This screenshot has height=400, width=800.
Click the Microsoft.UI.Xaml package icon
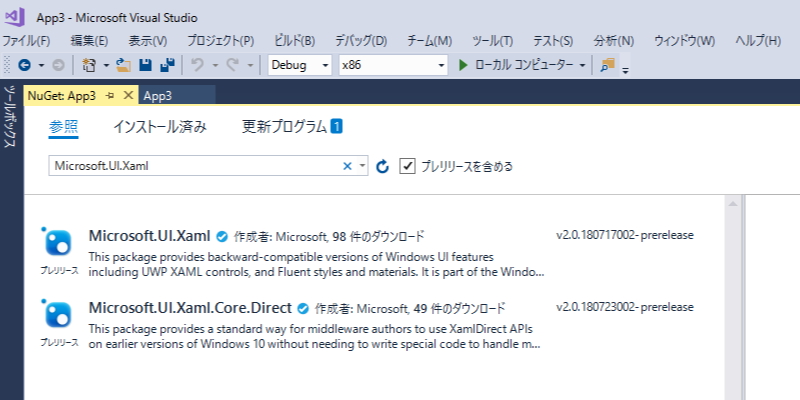(58, 242)
